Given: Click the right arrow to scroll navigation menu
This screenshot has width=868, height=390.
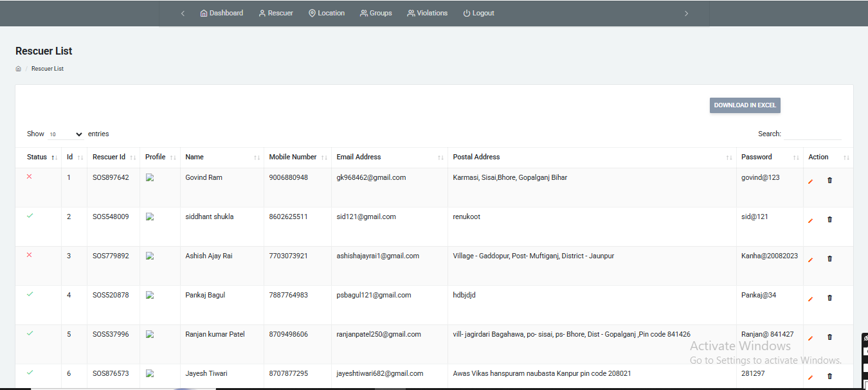Looking at the screenshot, I should click(x=686, y=13).
